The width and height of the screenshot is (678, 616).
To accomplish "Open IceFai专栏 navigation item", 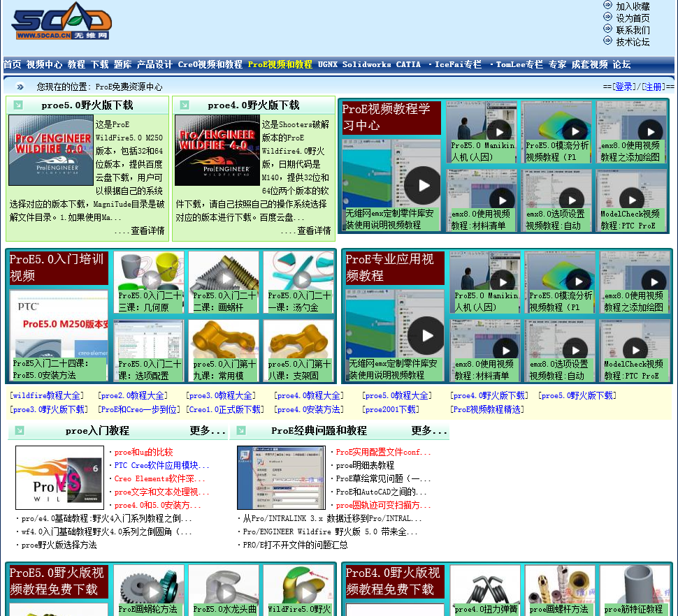I will (x=458, y=64).
